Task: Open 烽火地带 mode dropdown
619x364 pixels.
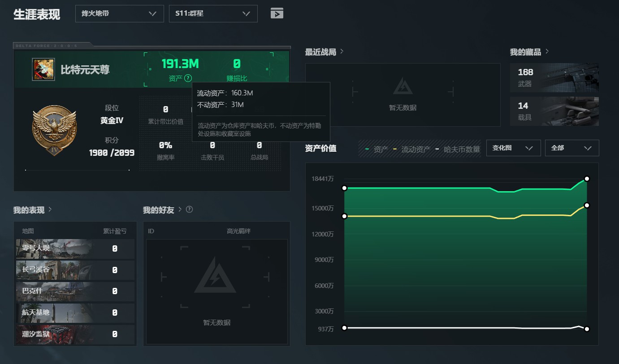Action: [120, 13]
